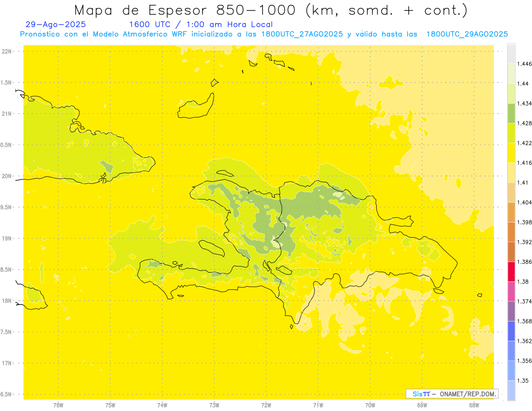Click the legend value "1.434"
This screenshot has height=411, width=532.
click(x=525, y=103)
